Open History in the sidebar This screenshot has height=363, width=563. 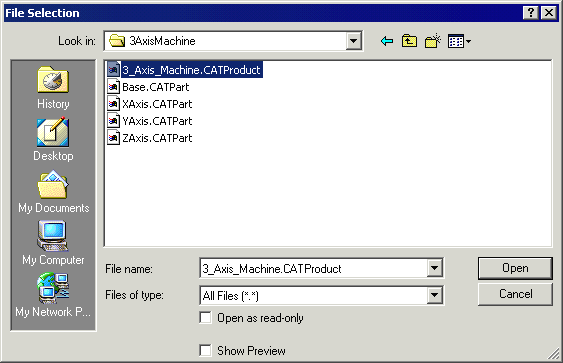[53, 88]
